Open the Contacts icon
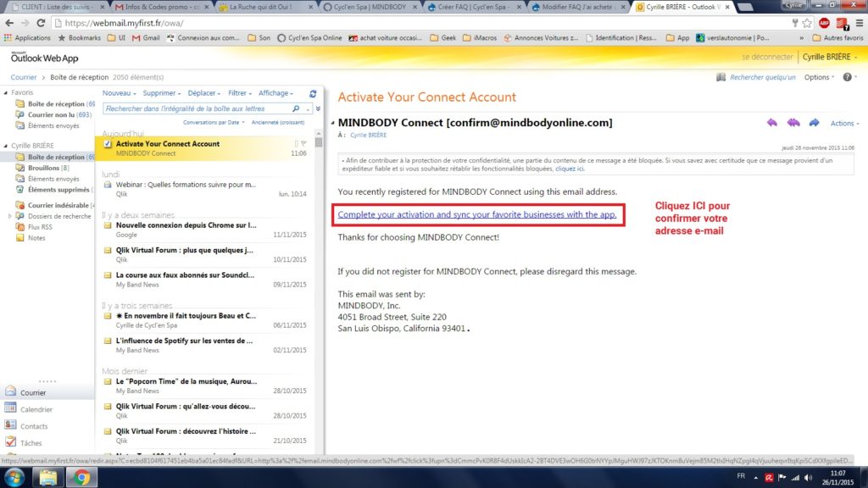The width and height of the screenshot is (868, 488). point(10,425)
